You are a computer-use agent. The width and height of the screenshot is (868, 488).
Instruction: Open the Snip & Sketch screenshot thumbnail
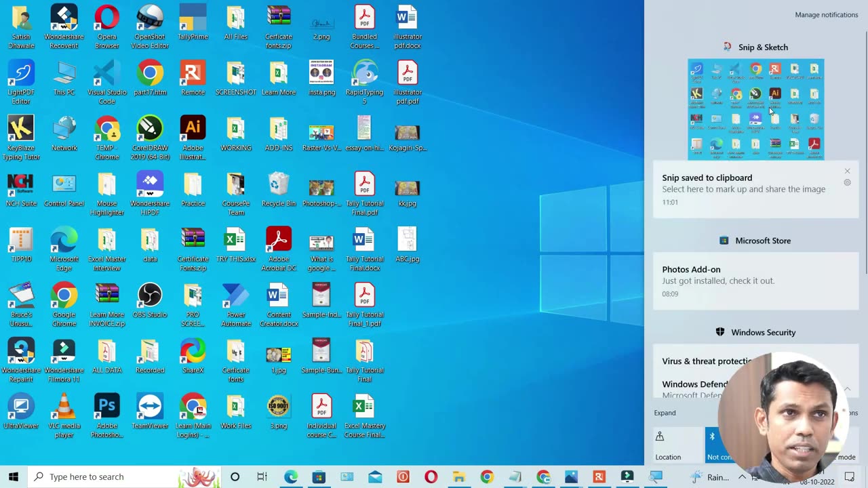point(756,109)
